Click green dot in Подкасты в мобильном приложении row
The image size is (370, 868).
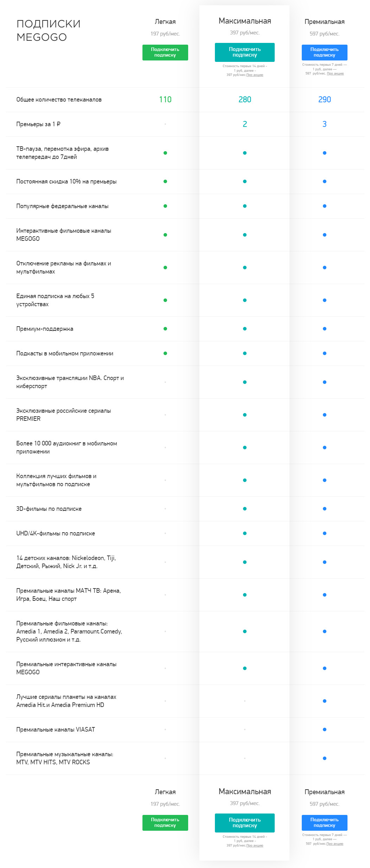tap(165, 353)
